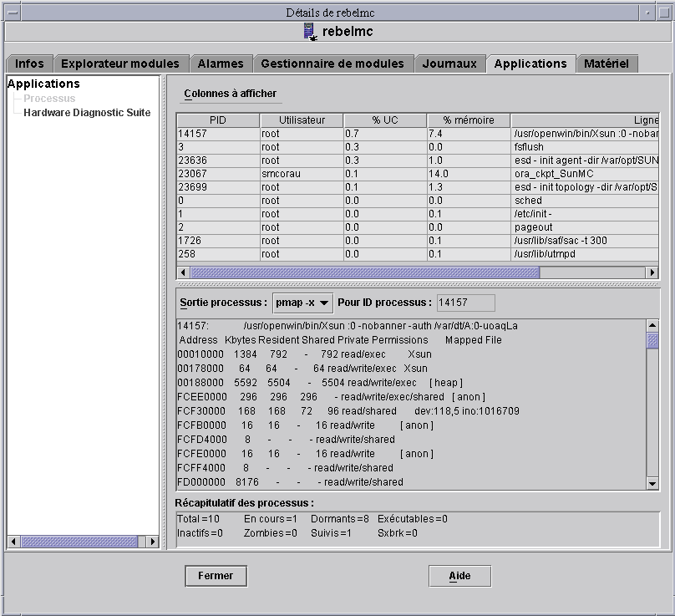Image resolution: width=675 pixels, height=616 pixels.
Task: Select Processus in the Applications tree
Action: click(x=49, y=99)
